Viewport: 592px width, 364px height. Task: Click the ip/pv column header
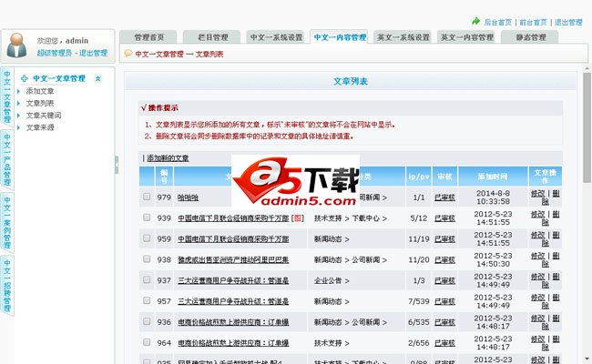pos(418,177)
